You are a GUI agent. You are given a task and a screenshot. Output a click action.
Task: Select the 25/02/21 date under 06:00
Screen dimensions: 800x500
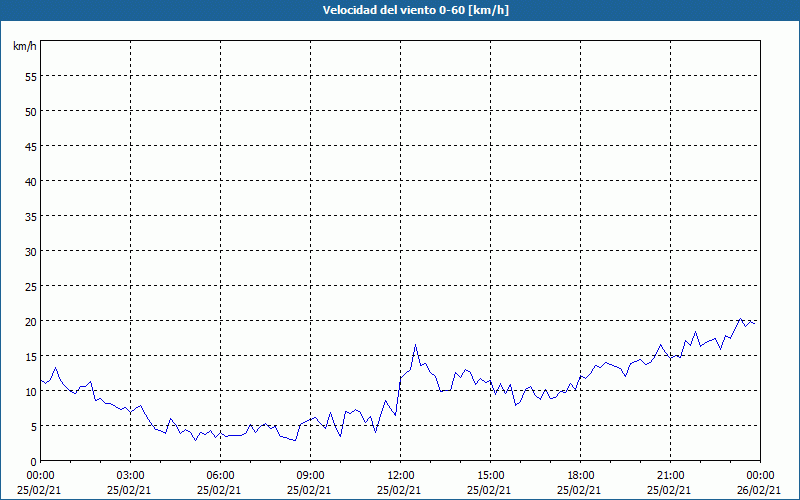point(219,490)
